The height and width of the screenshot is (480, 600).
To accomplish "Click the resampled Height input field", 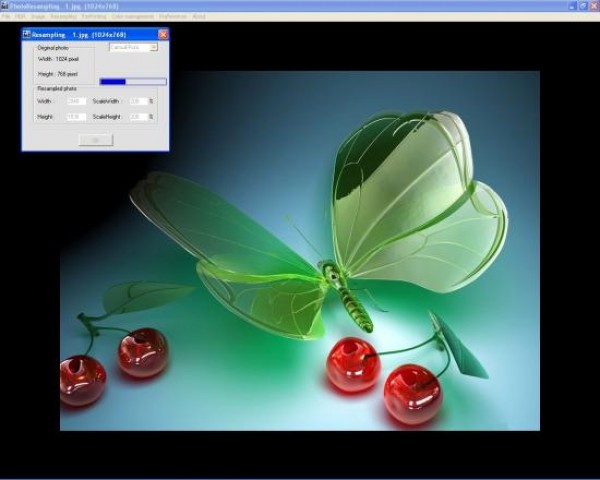I will pos(76,116).
